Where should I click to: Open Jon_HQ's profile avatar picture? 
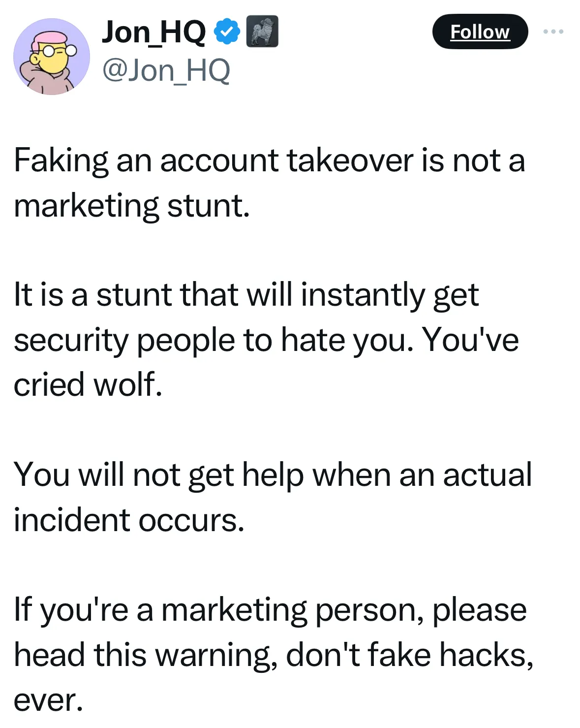(51, 57)
